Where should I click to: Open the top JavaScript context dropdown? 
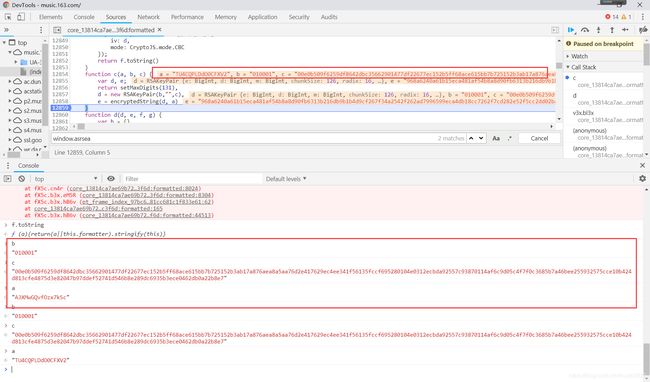point(65,179)
